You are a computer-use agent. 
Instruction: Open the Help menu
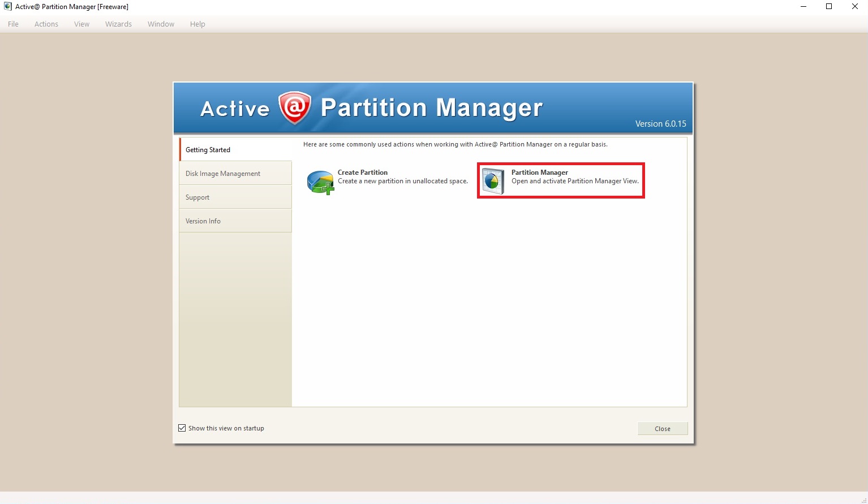point(197,24)
